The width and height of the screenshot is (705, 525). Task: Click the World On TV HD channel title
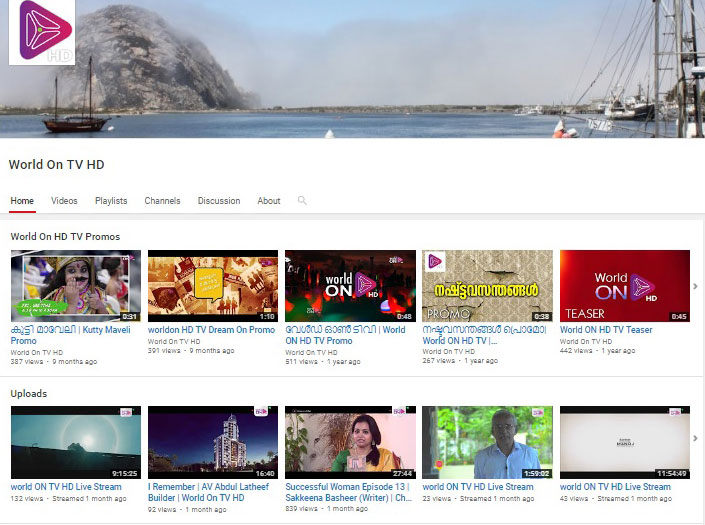click(x=57, y=165)
